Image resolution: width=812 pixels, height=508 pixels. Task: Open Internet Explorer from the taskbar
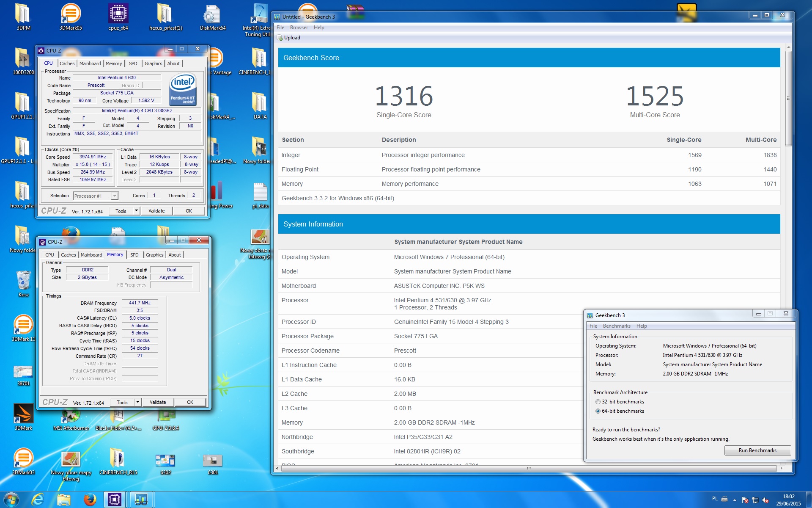tap(38, 500)
